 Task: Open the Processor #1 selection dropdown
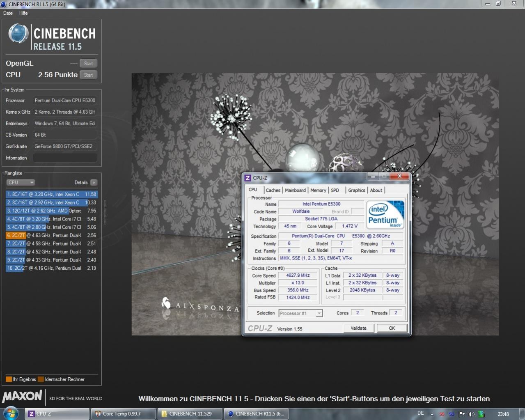[300, 313]
